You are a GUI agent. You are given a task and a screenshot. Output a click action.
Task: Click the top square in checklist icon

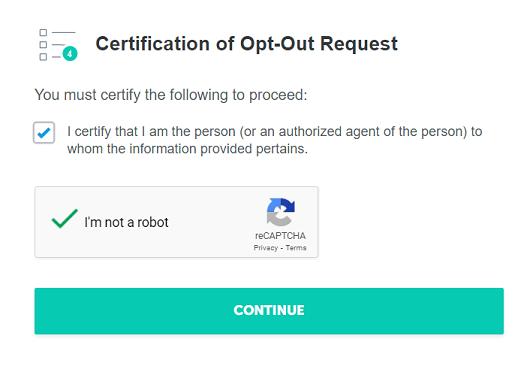tap(43, 32)
